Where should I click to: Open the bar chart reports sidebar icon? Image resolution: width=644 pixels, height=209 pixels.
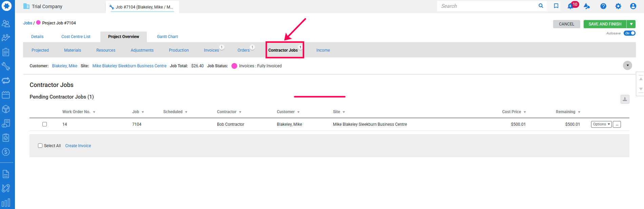click(x=6, y=203)
